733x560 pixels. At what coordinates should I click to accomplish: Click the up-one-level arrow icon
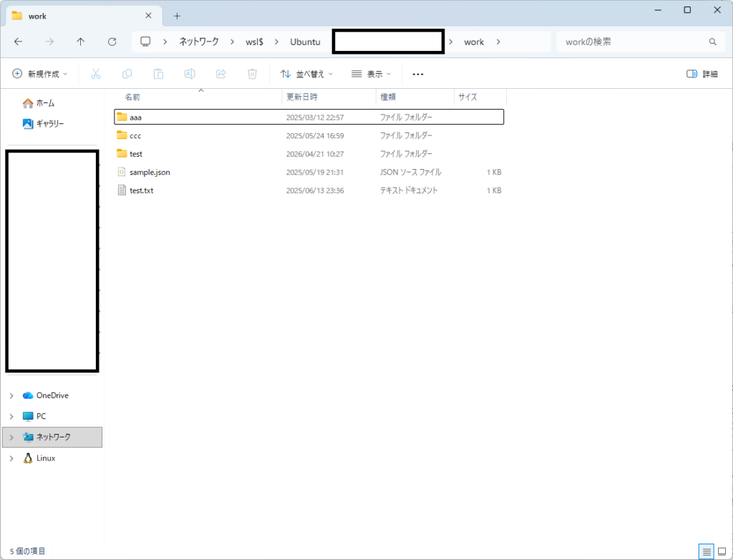[x=80, y=42]
